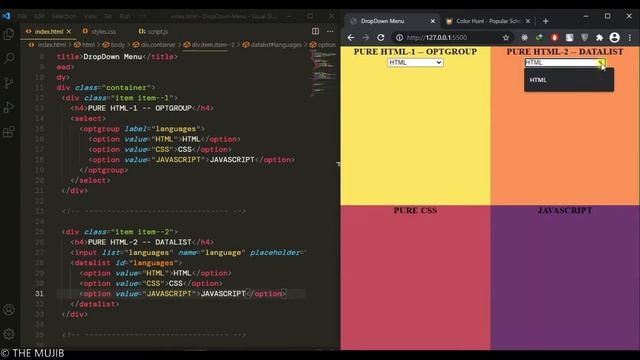This screenshot has height=360, width=640.
Task: Open the editor More Actions ellipsis
Action: tap(330, 31)
